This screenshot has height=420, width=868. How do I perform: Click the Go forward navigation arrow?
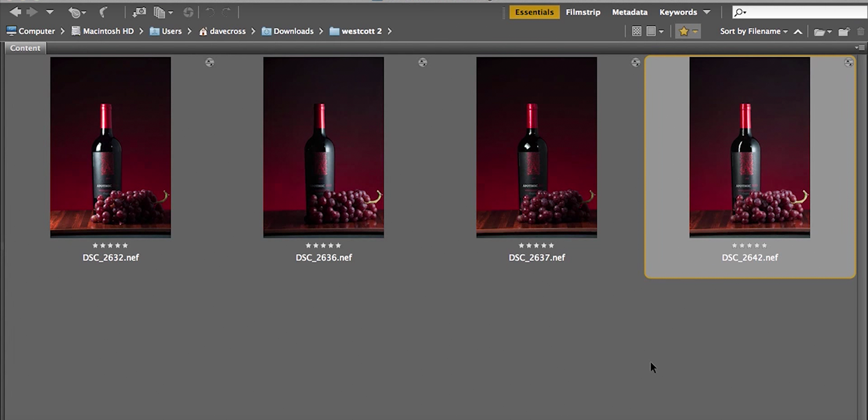coord(32,12)
